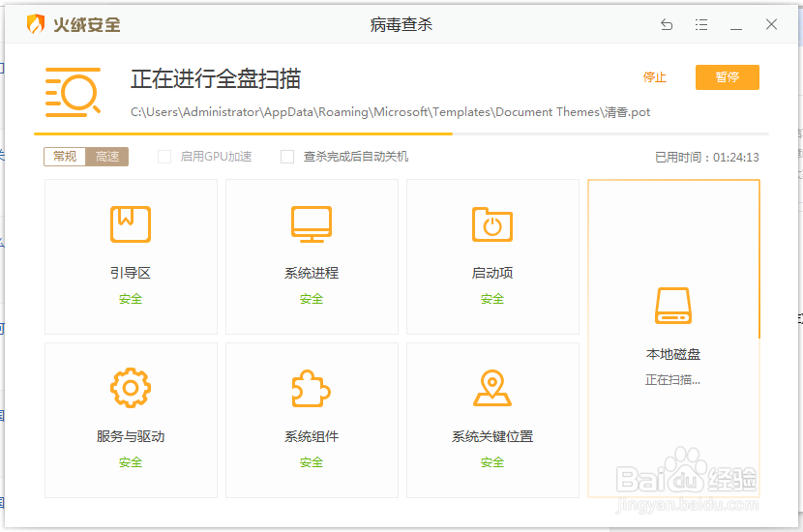Viewport: 803px width, 532px height.
Task: Switch scan speed to 常规 mode
Action: (65, 156)
